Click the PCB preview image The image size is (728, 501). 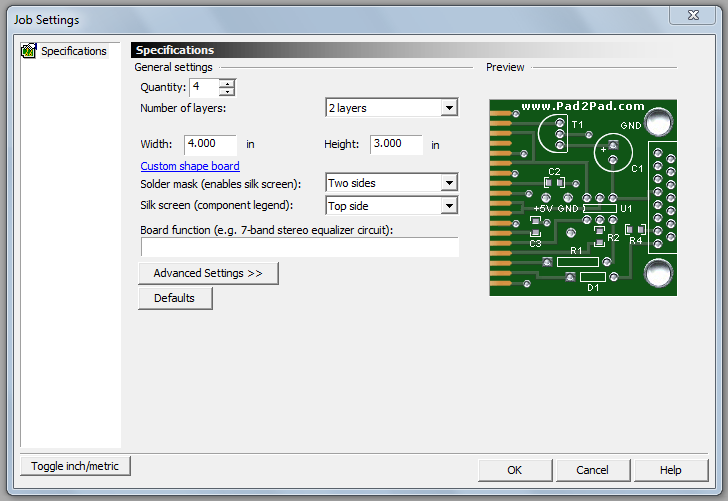[x=583, y=198]
